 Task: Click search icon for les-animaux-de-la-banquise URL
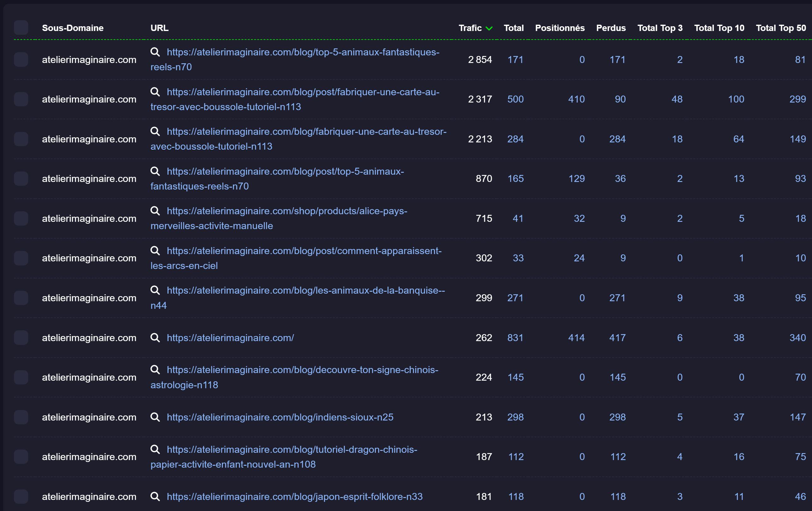(x=155, y=290)
